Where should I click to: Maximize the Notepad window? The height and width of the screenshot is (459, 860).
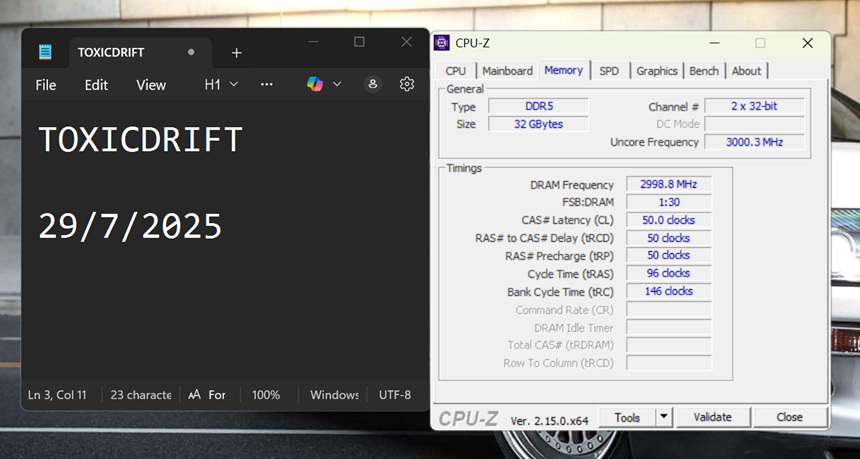[359, 42]
